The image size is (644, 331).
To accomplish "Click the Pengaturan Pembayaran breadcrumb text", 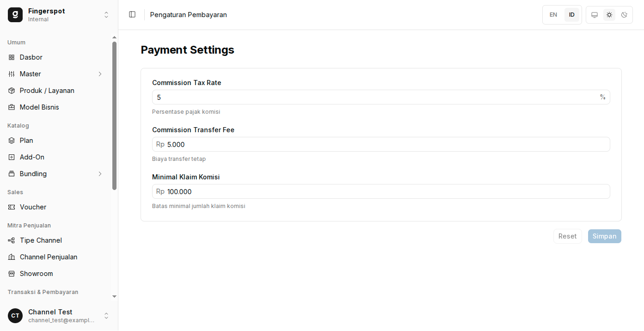I will (189, 15).
